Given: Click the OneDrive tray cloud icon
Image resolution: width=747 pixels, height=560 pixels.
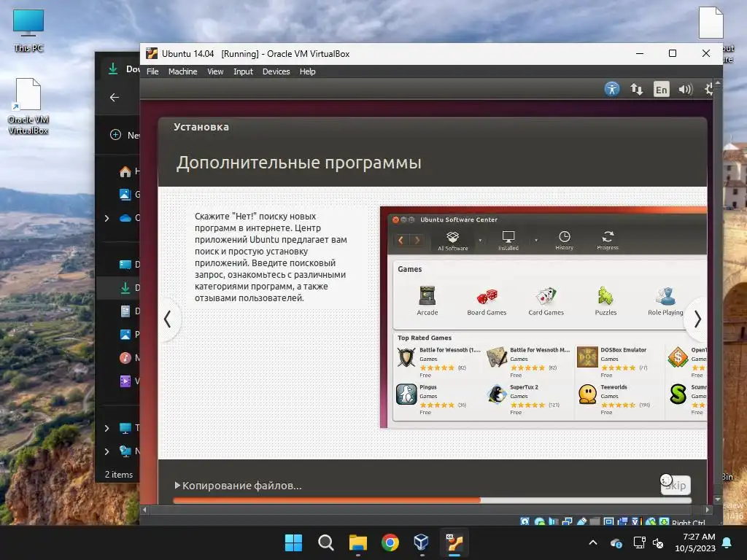Looking at the screenshot, I should (x=616, y=542).
